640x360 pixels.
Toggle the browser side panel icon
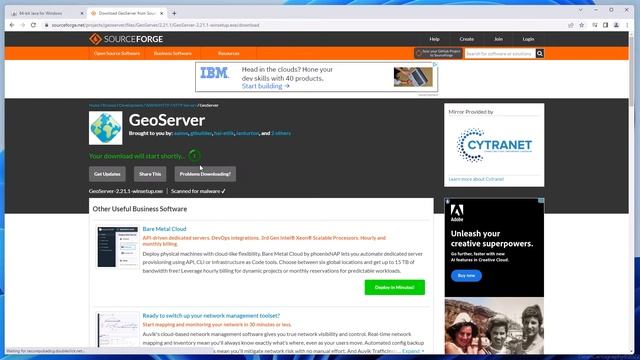pyautogui.click(x=605, y=25)
